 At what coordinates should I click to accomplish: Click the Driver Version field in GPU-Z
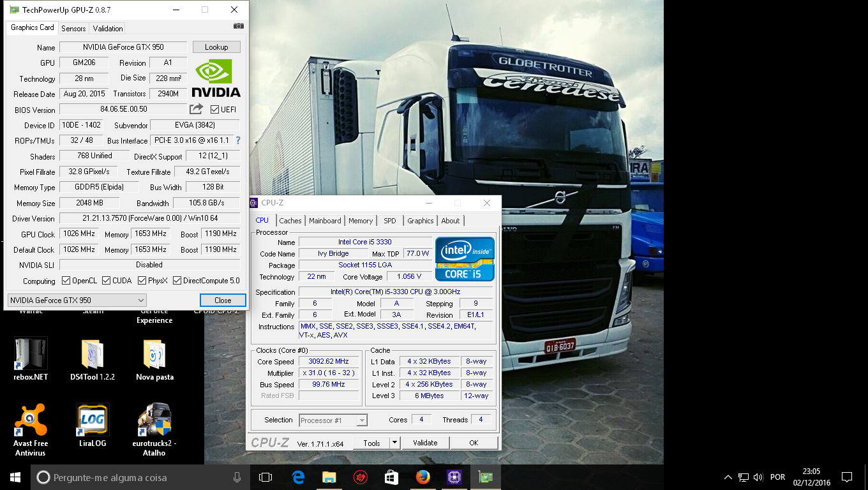tap(150, 218)
